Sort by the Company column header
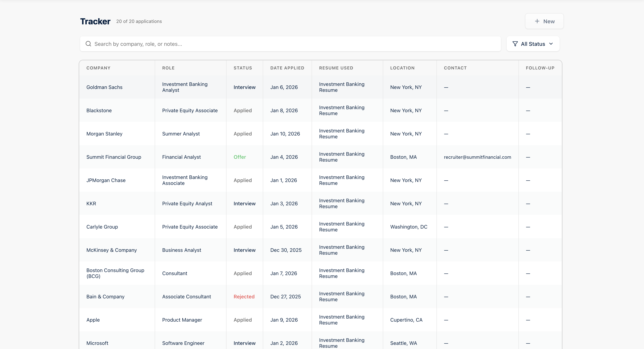This screenshot has height=349, width=644. coord(98,68)
